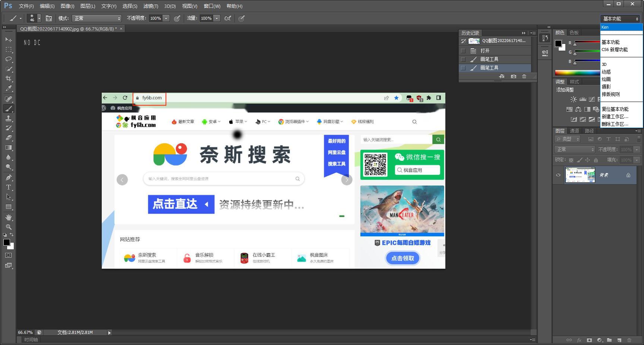Select the Brush tool in toolbox
This screenshot has width=644, height=345.
point(9,109)
